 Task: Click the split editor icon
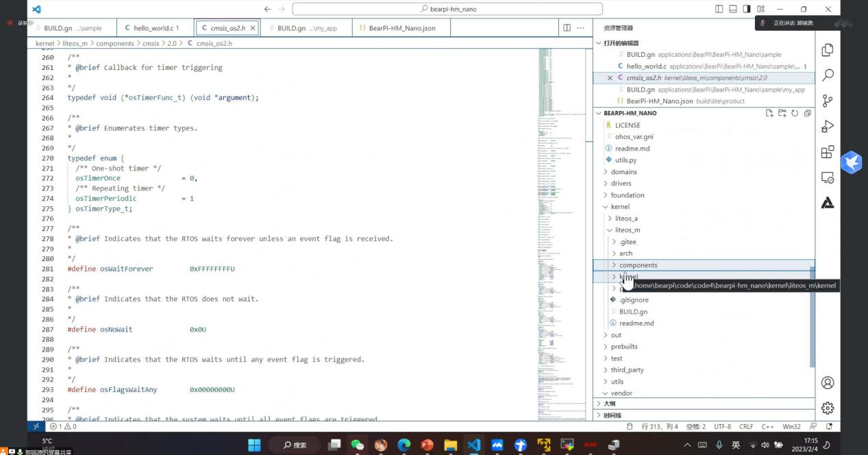567,28
